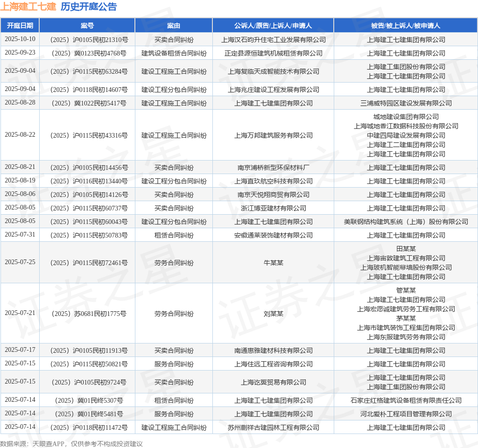Screen dimensions: 478x448
Task: Click defendant 田某某
Action: pos(406,249)
